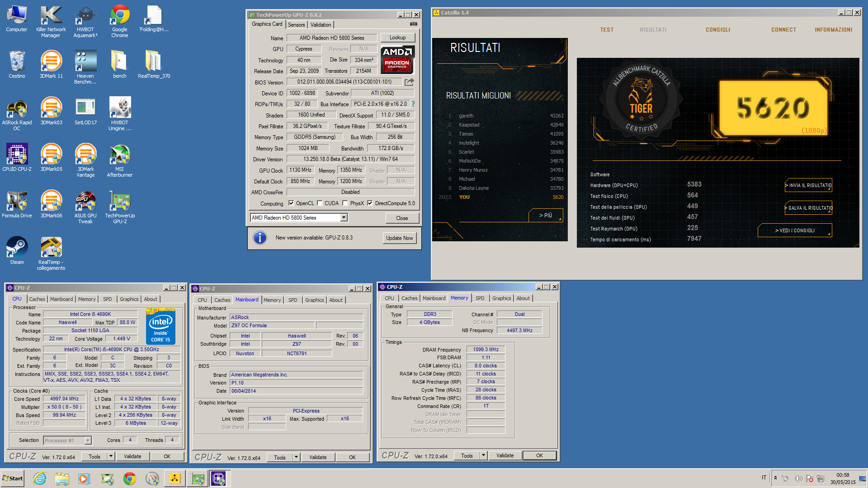This screenshot has width=868, height=488.
Task: Open the INFORMAZIONI menu in Catzilla
Action: tap(833, 30)
